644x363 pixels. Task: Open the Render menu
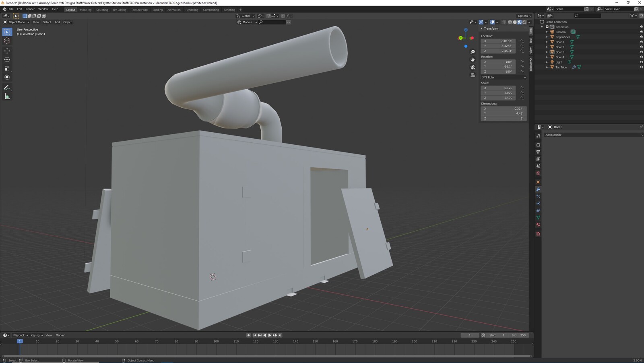point(30,9)
